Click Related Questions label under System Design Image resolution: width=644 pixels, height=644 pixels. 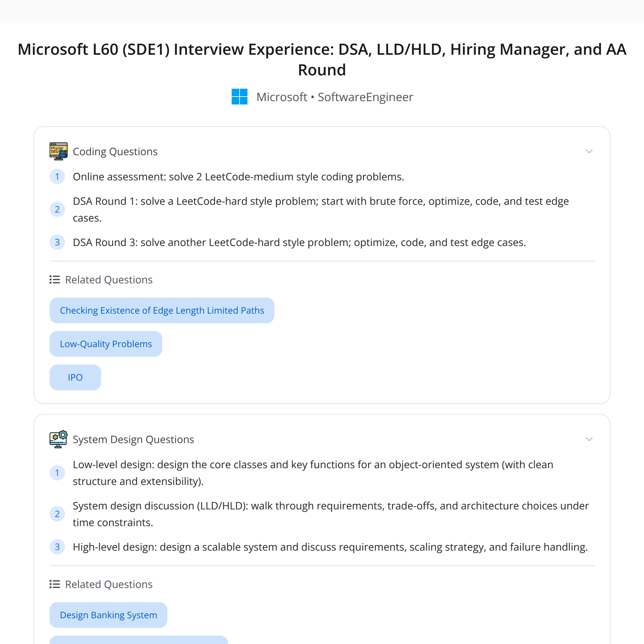coord(109,584)
